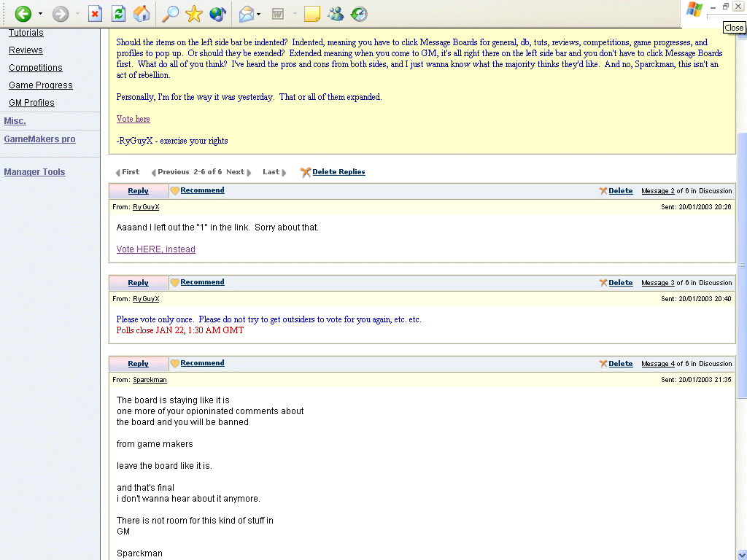
Task: Click the "Vote HERE, instead" link
Action: pos(155,249)
